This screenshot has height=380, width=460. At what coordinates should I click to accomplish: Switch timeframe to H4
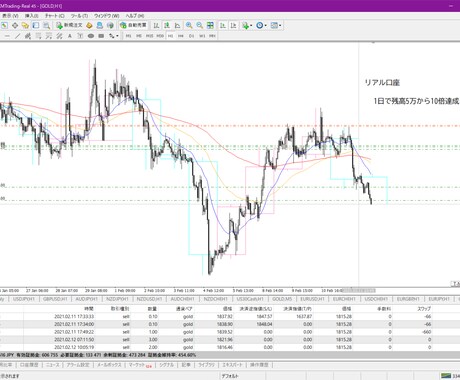tap(181, 36)
